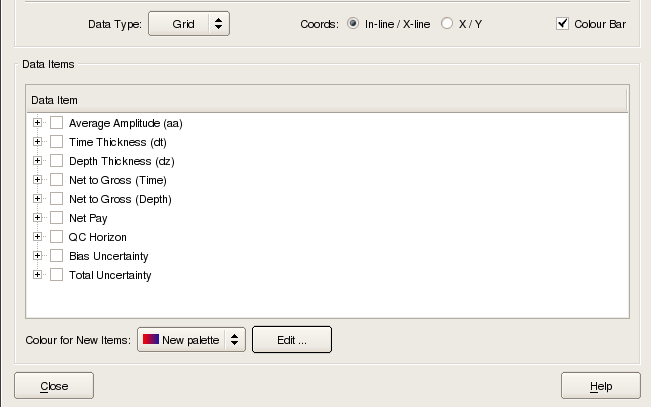Expand the Net to Gross (Time) node
This screenshot has height=407, width=651.
click(38, 180)
